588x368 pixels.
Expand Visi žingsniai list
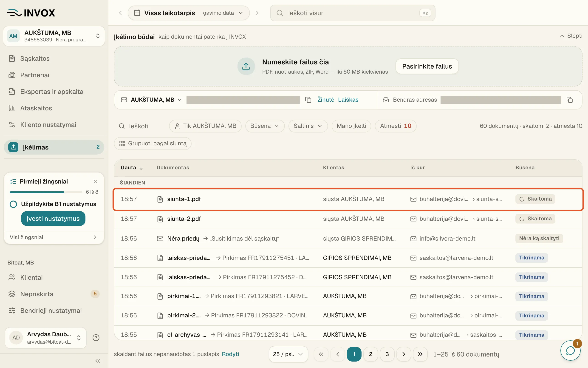pyautogui.click(x=54, y=237)
